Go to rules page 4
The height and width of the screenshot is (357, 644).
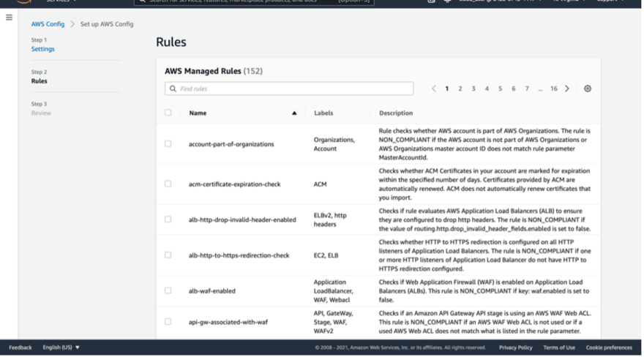[487, 89]
